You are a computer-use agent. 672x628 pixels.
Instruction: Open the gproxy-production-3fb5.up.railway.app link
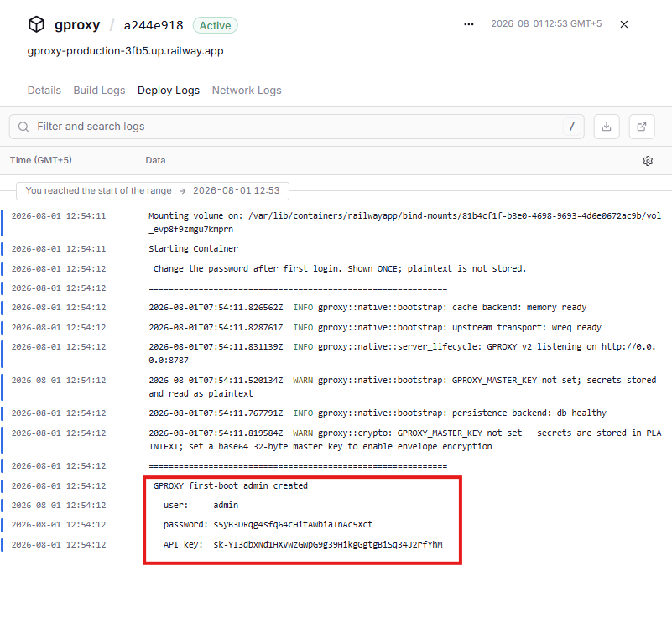(125, 51)
